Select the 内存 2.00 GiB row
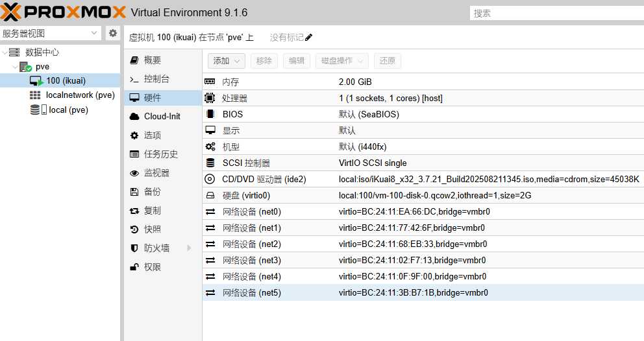This screenshot has width=644, height=341. [x=423, y=82]
